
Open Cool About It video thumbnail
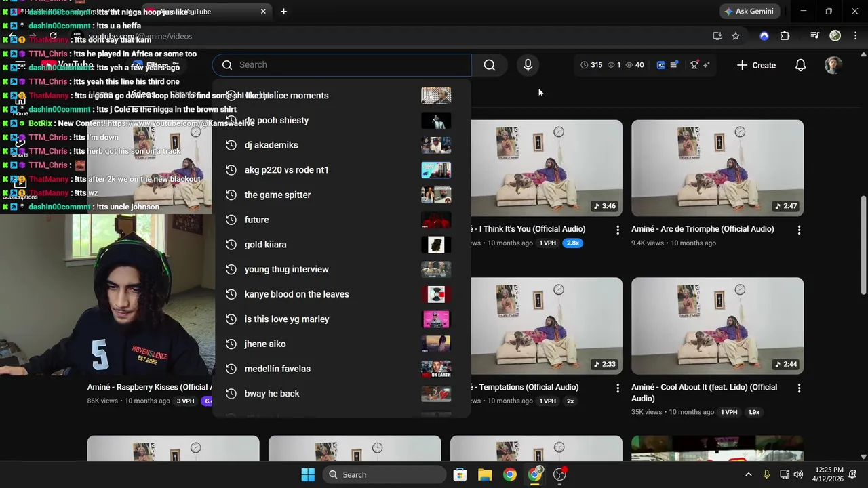pos(717,326)
